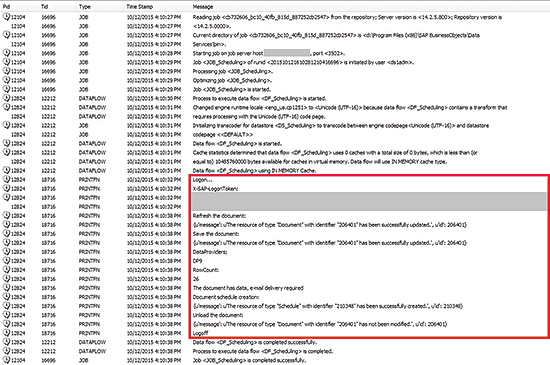Click the clock icon on 'Starting job on job server' row
The width and height of the screenshot is (550, 365).
point(6,53)
